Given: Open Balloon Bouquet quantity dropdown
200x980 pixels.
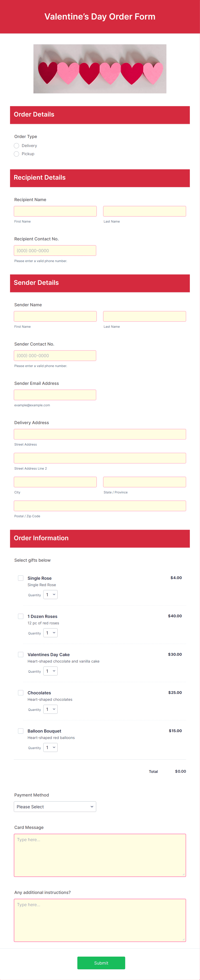Looking at the screenshot, I should [x=50, y=747].
